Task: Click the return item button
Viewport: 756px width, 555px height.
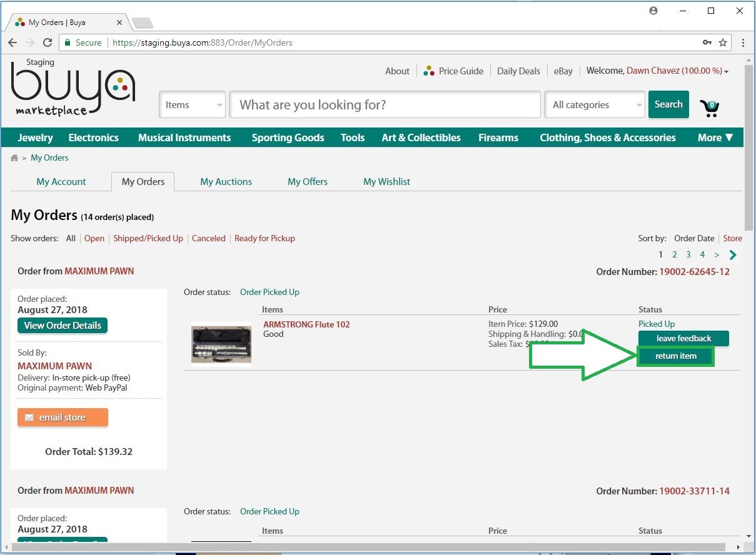Action: (675, 356)
